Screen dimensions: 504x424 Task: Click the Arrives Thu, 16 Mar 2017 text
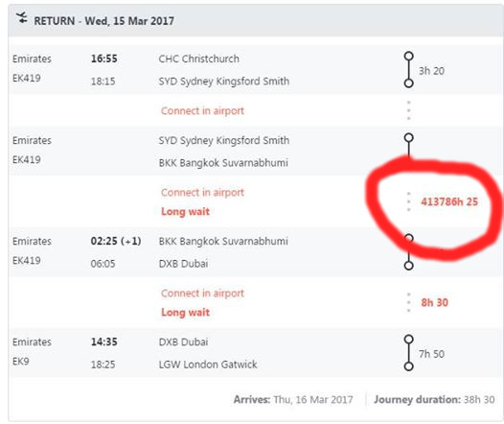click(x=293, y=400)
